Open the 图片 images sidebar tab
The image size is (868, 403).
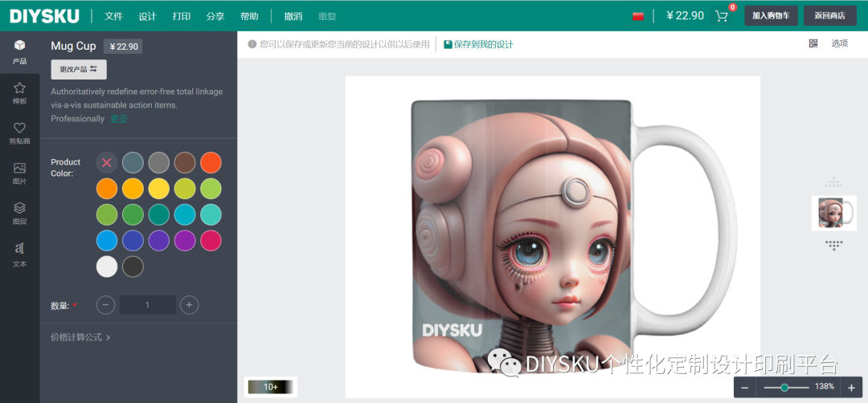[19, 173]
